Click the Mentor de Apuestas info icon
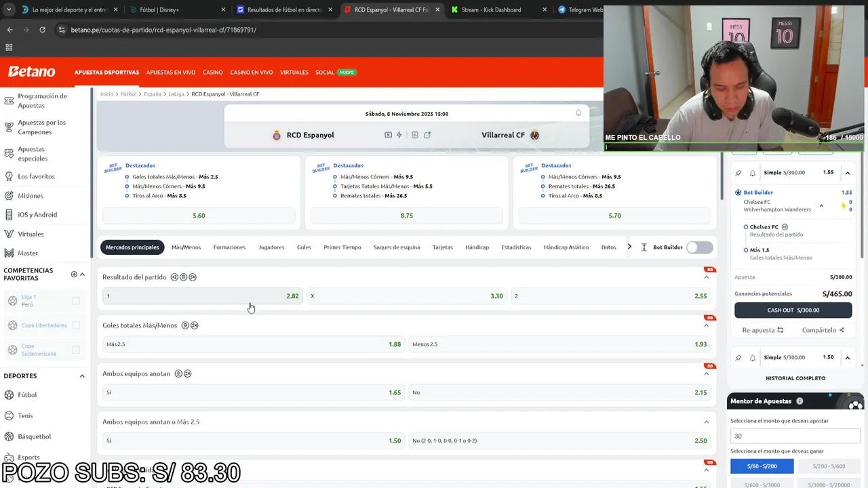Viewport: 868px width, 488px height. pyautogui.click(x=800, y=401)
